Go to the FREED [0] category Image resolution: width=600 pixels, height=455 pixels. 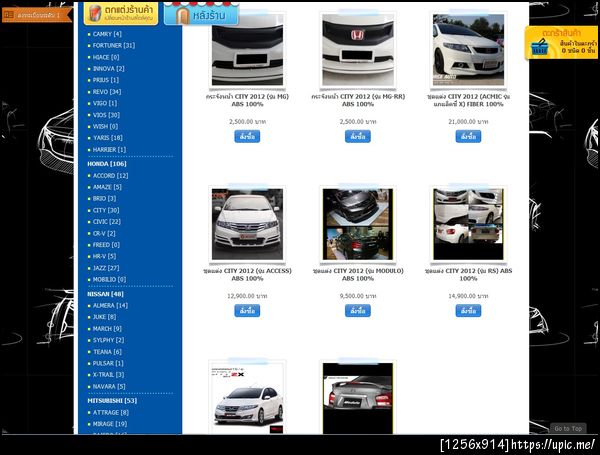pyautogui.click(x=106, y=245)
